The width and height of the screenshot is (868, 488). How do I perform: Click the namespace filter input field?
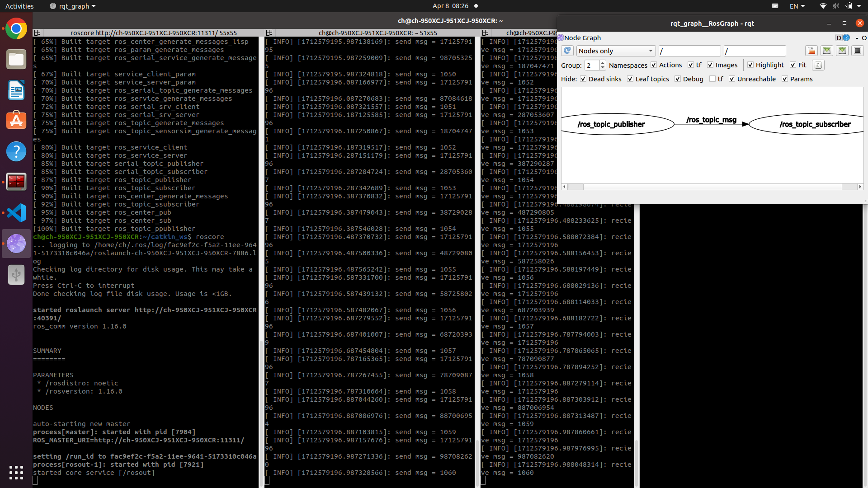(x=689, y=51)
